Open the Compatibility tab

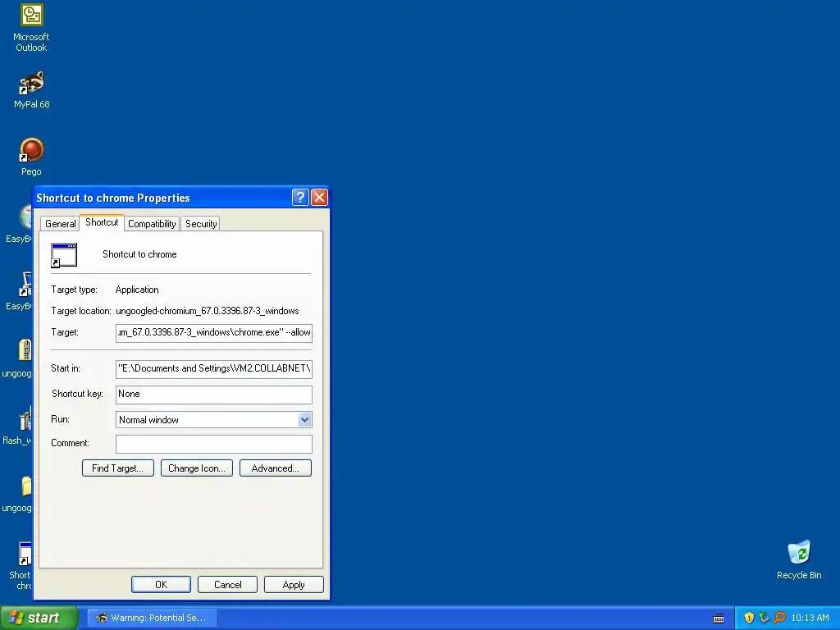152,224
